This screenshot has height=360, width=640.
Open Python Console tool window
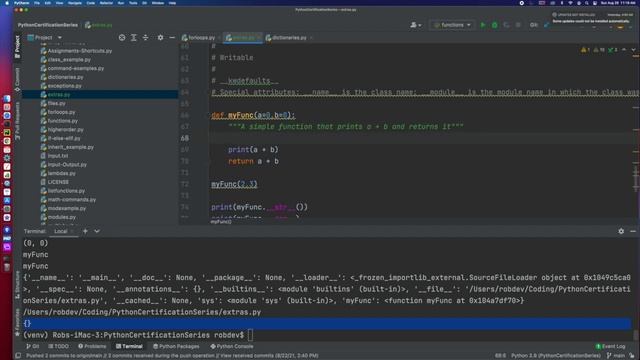pyautogui.click(x=232, y=346)
